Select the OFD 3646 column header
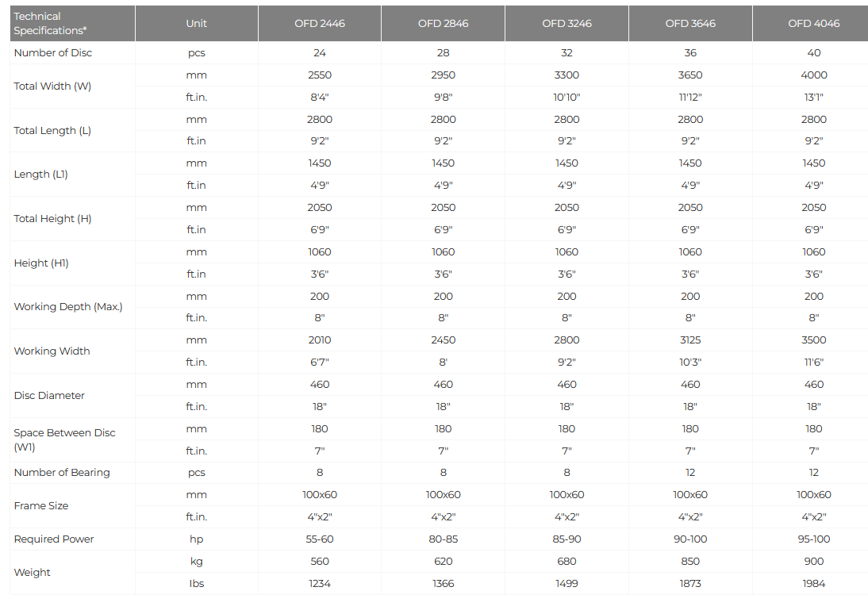Viewport: 868px width, 614px height. (x=690, y=23)
